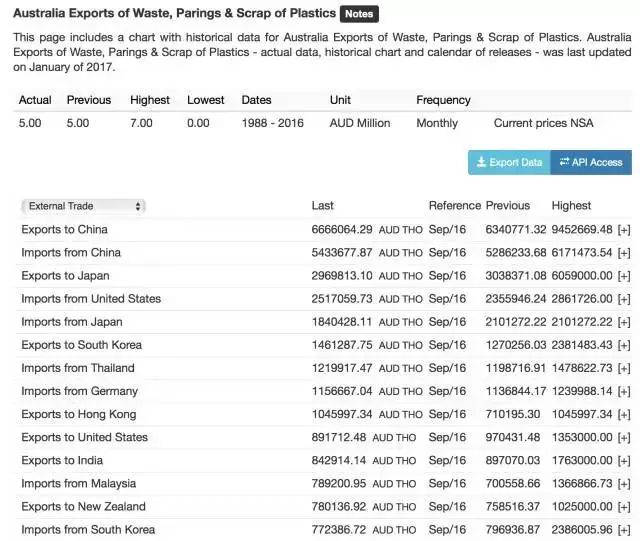The width and height of the screenshot is (640, 541).
Task: Open the Imports from United States link
Action: click(x=91, y=299)
